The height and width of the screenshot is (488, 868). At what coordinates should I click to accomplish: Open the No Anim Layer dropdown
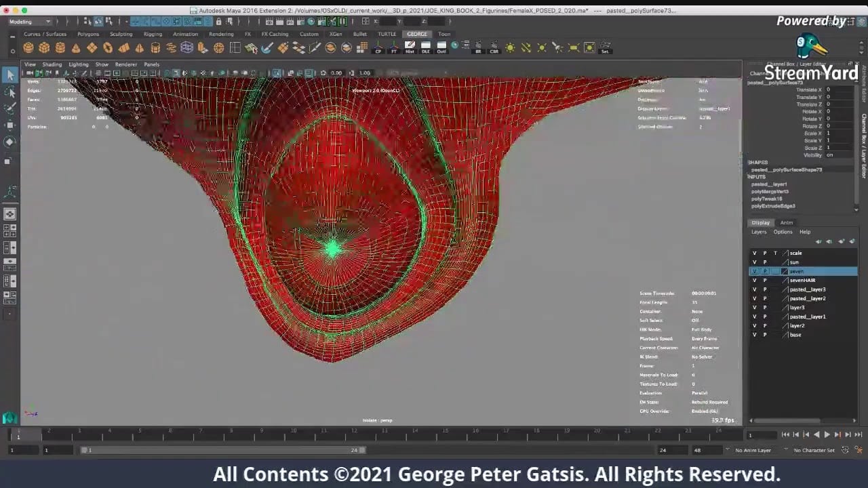click(753, 450)
